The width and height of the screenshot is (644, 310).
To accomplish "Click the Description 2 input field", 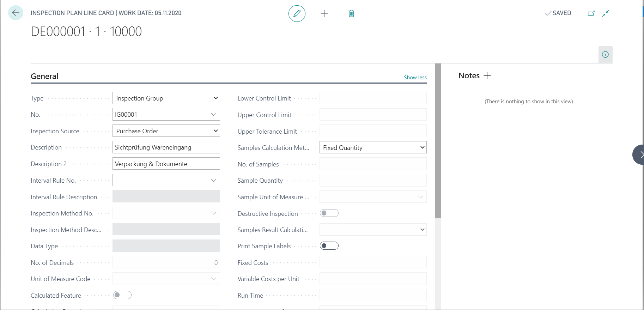I will pyautogui.click(x=166, y=164).
